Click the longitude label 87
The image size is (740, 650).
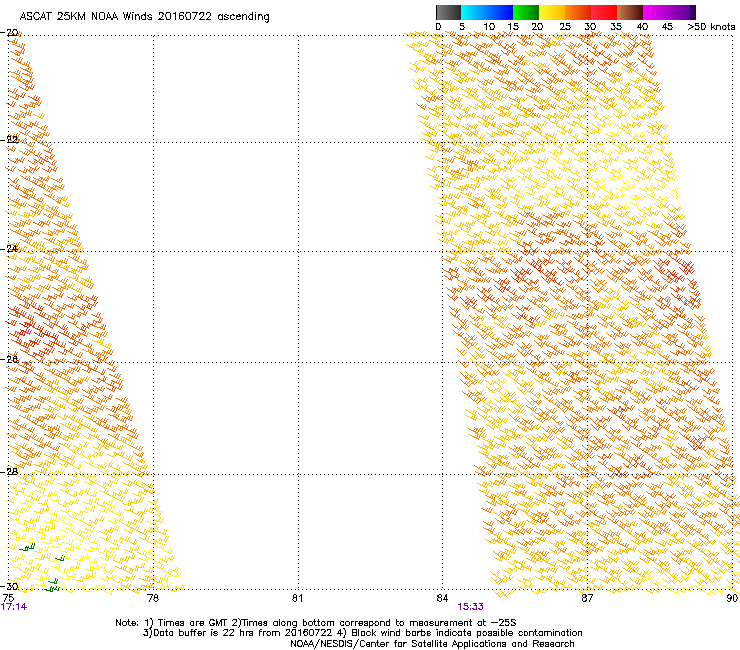pos(587,598)
